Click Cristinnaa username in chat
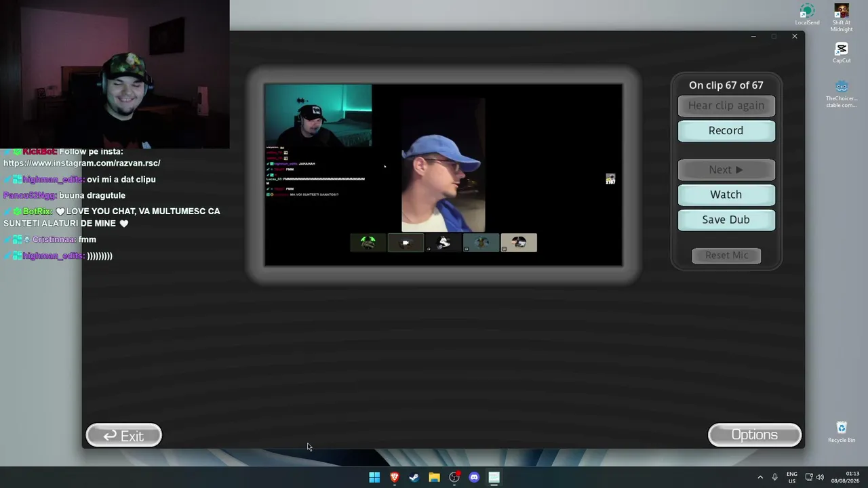The height and width of the screenshot is (488, 868). click(x=53, y=240)
